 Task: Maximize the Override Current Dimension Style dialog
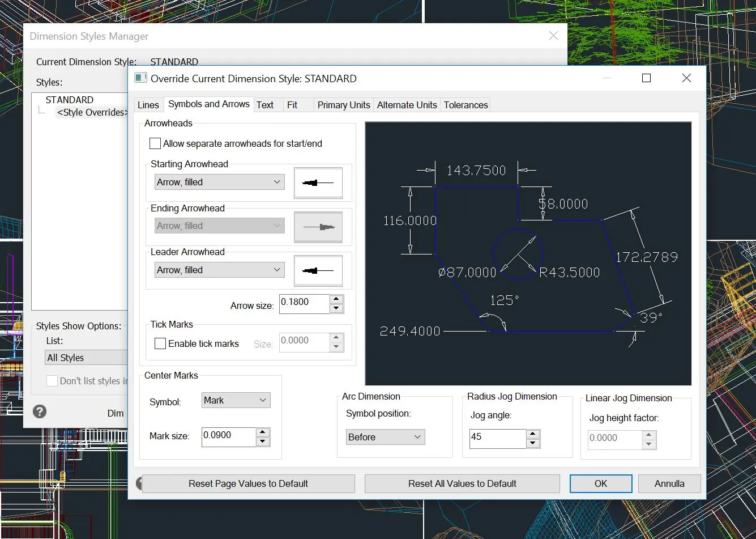pos(646,78)
